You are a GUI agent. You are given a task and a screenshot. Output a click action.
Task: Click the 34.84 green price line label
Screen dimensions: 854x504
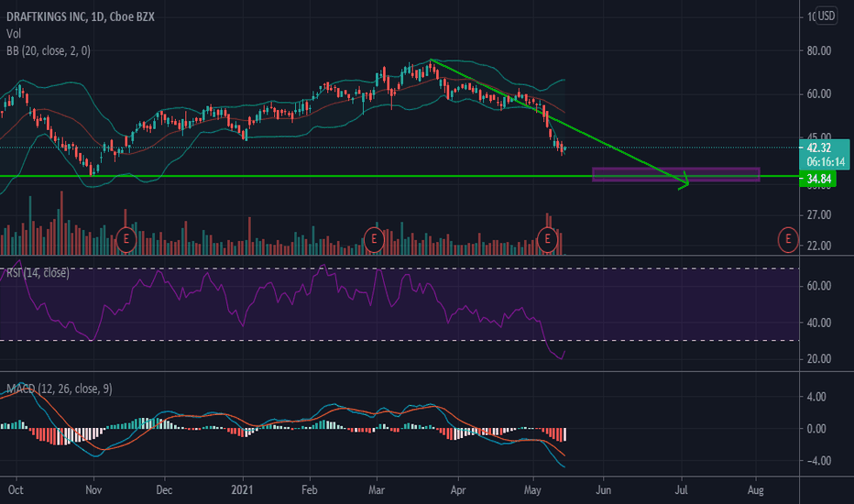[818, 179]
